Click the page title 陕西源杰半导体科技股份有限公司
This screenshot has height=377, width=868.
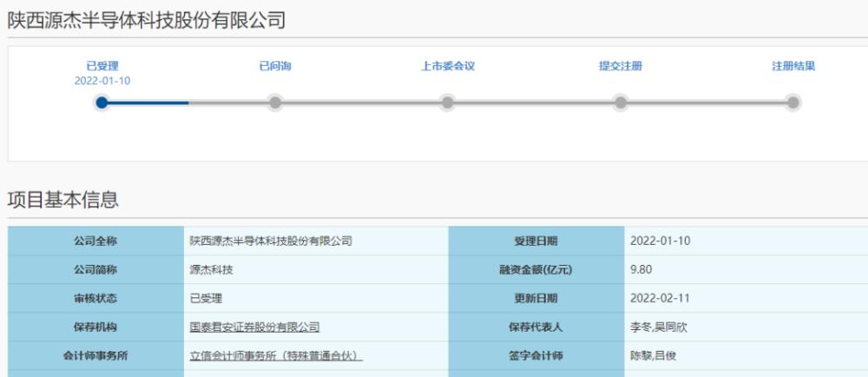click(146, 21)
